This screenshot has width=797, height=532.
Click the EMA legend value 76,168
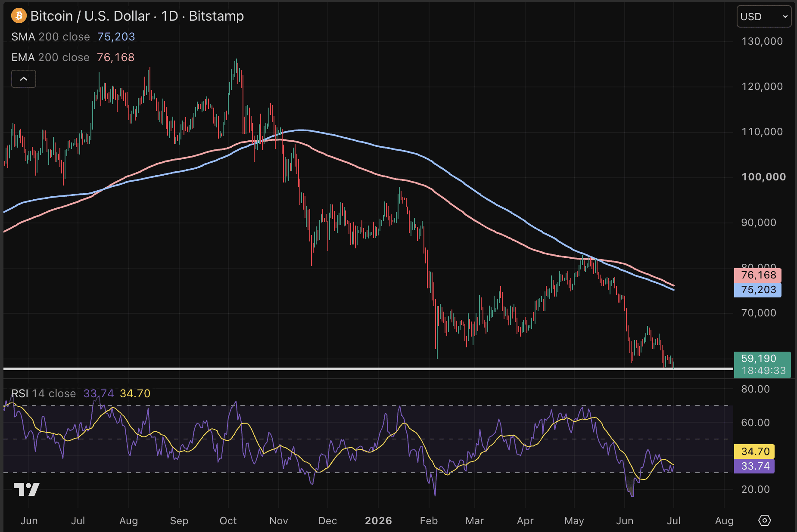click(x=115, y=57)
